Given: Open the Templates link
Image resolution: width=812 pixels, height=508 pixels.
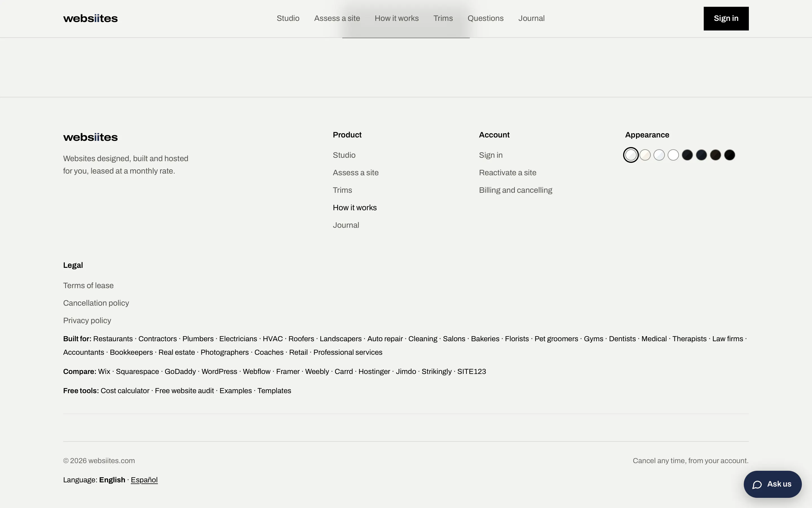Looking at the screenshot, I should click(x=274, y=391).
